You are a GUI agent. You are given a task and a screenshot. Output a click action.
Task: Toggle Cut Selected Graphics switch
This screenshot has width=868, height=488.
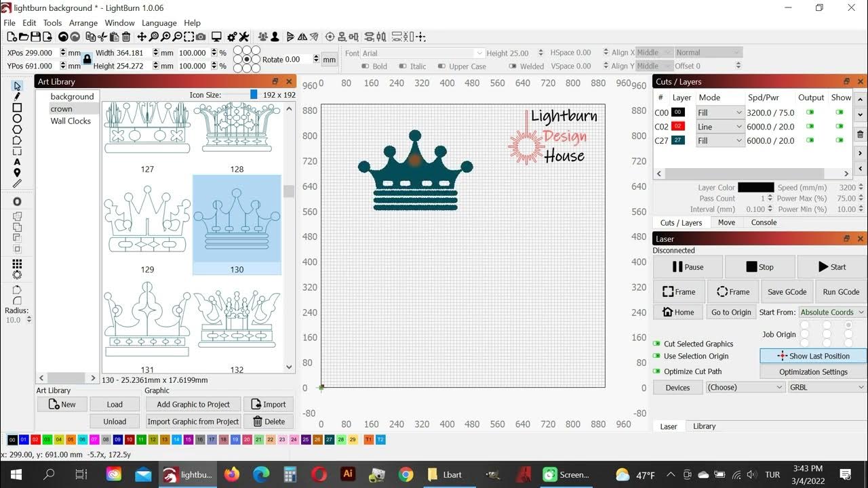(x=656, y=344)
